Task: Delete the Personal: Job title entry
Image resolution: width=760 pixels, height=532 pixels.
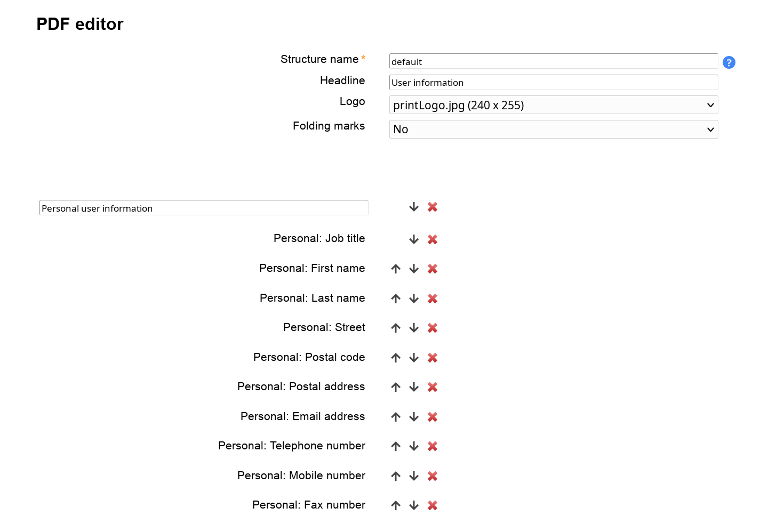Action: coord(433,239)
